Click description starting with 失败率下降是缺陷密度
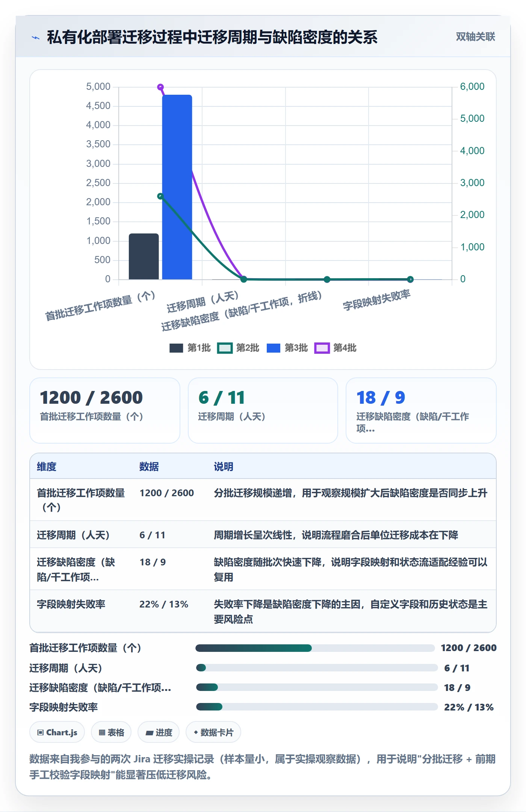This screenshot has width=526, height=812. (351, 612)
